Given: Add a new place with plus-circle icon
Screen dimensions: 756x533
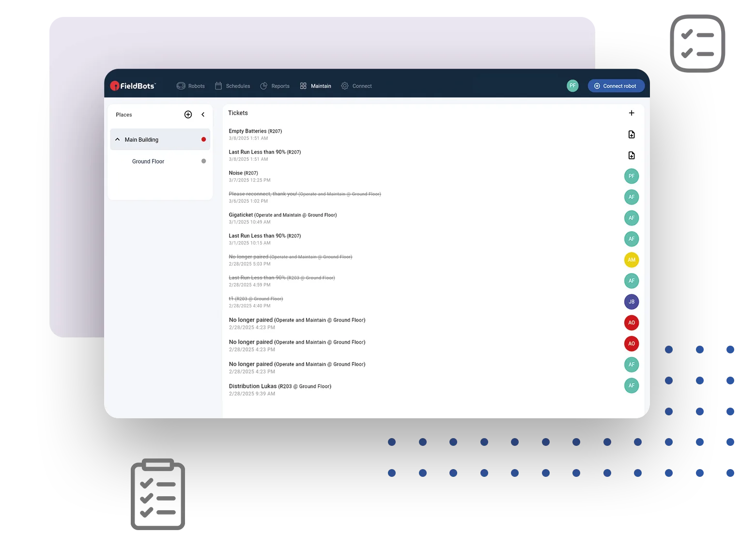Looking at the screenshot, I should pos(188,115).
